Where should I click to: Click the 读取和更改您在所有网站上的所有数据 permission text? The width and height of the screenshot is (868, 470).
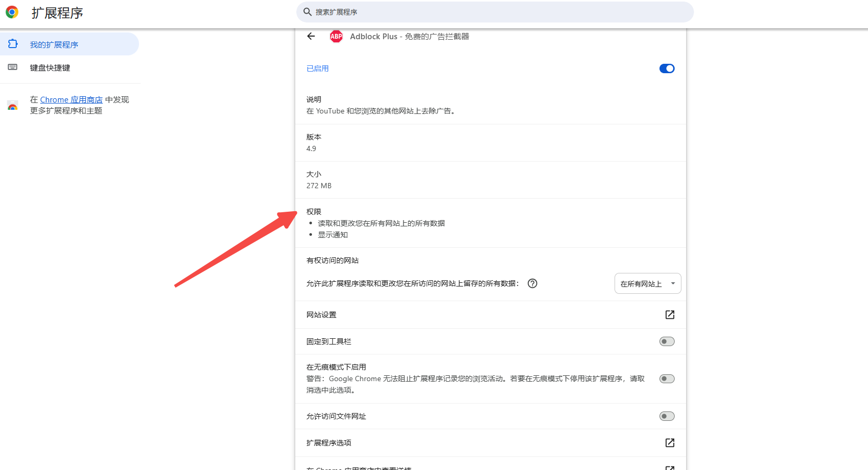[381, 223]
